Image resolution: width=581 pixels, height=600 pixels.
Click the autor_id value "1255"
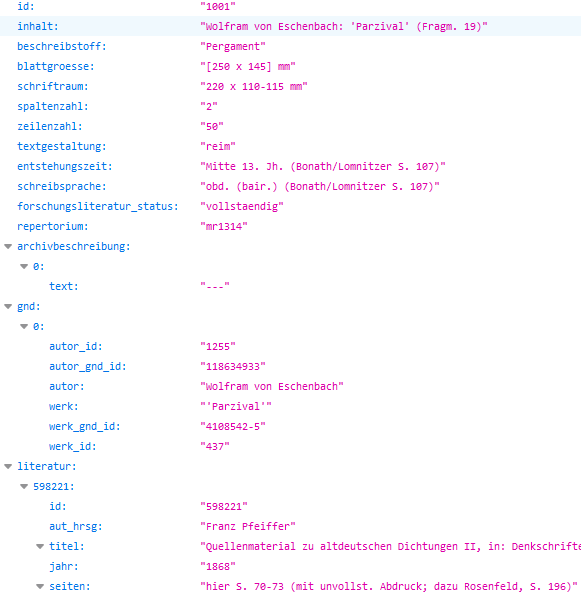click(218, 346)
